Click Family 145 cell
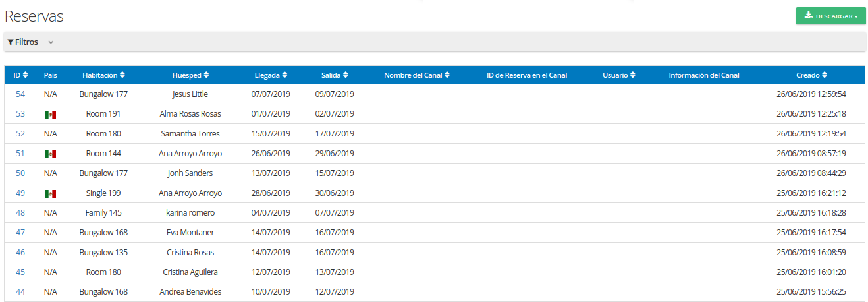 click(x=103, y=213)
